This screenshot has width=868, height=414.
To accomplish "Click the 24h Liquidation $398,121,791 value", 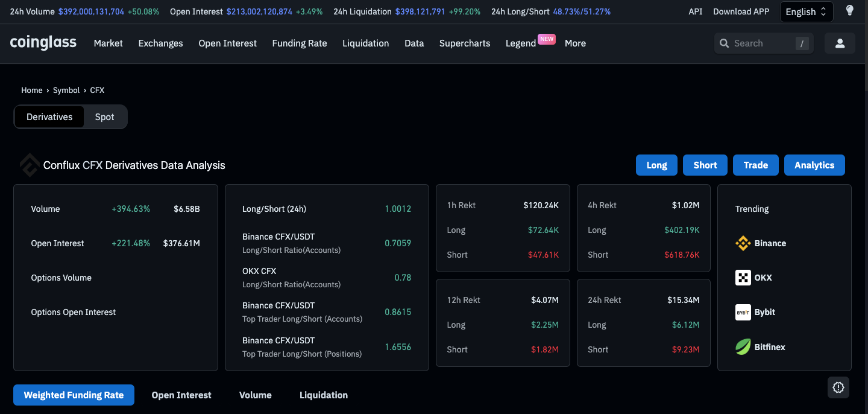I will (x=421, y=11).
